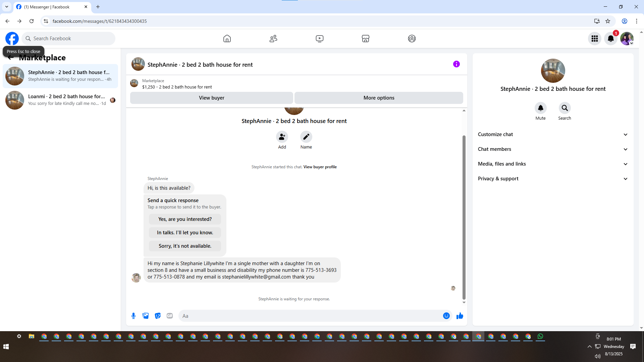Click the View buyer button

pos(211,98)
